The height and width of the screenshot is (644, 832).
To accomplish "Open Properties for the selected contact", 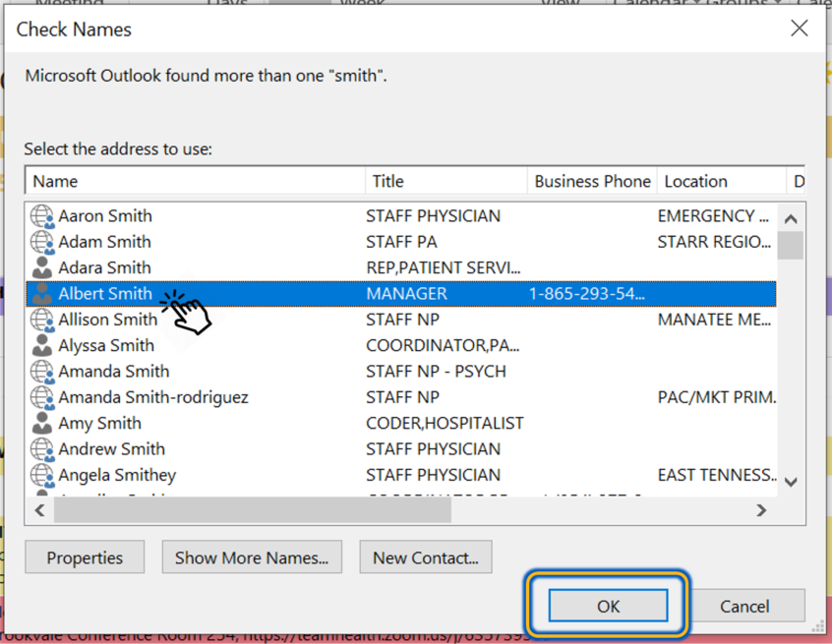I will click(85, 557).
